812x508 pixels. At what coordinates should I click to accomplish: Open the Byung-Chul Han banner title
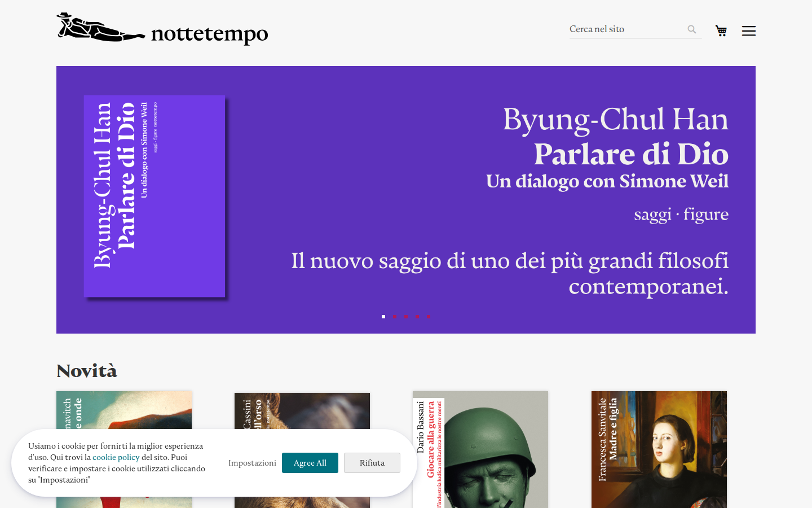(x=616, y=119)
